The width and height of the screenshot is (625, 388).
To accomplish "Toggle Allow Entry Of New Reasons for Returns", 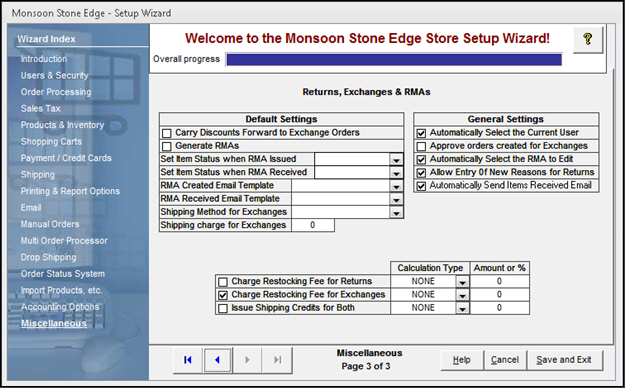I will [x=421, y=173].
